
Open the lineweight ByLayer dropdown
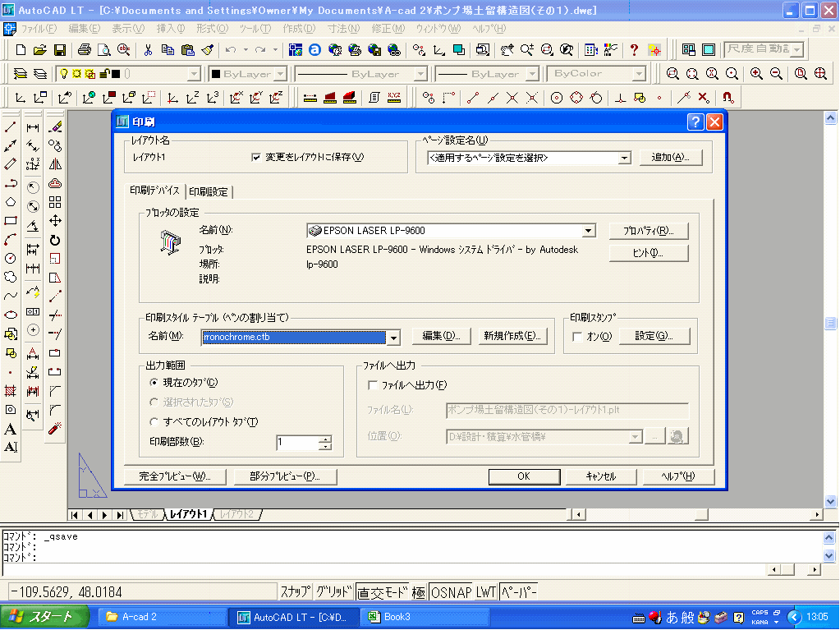pos(532,73)
